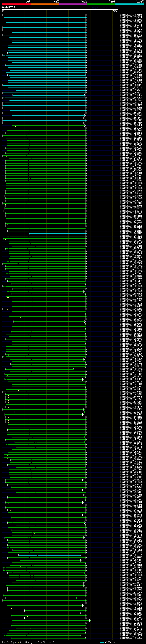The height and width of the screenshot is (644, 146).
Task: Open hit UniRef100_Q6P5R6
Action: 131,329
